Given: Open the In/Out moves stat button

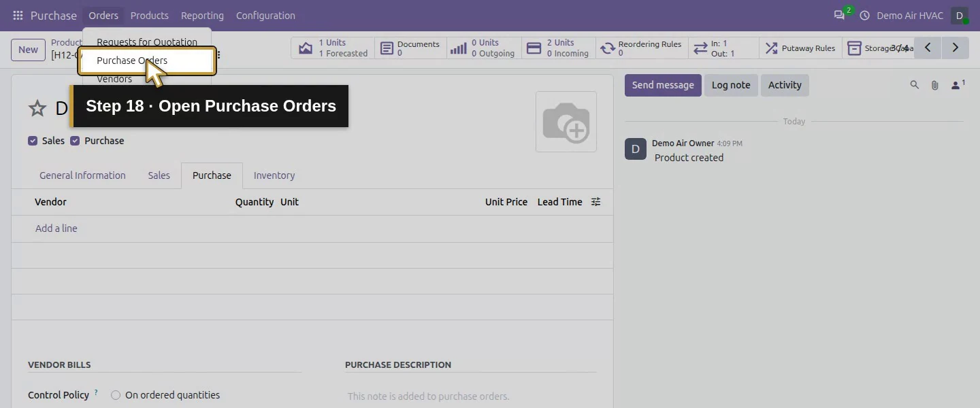Looking at the screenshot, I should pyautogui.click(x=723, y=48).
